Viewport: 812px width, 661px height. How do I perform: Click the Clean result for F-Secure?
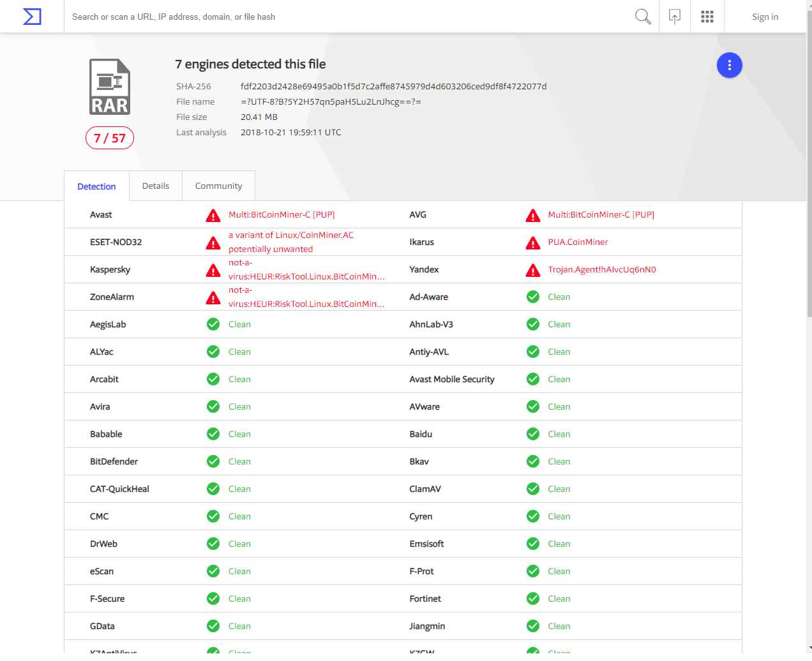point(239,598)
